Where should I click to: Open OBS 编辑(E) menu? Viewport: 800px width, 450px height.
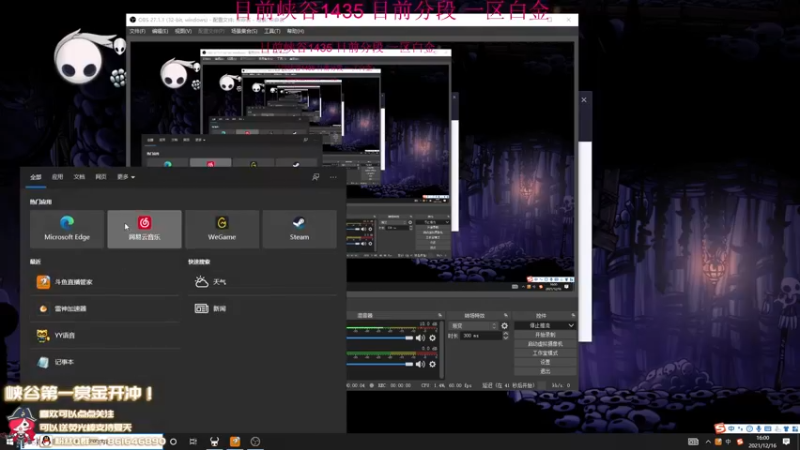160,31
